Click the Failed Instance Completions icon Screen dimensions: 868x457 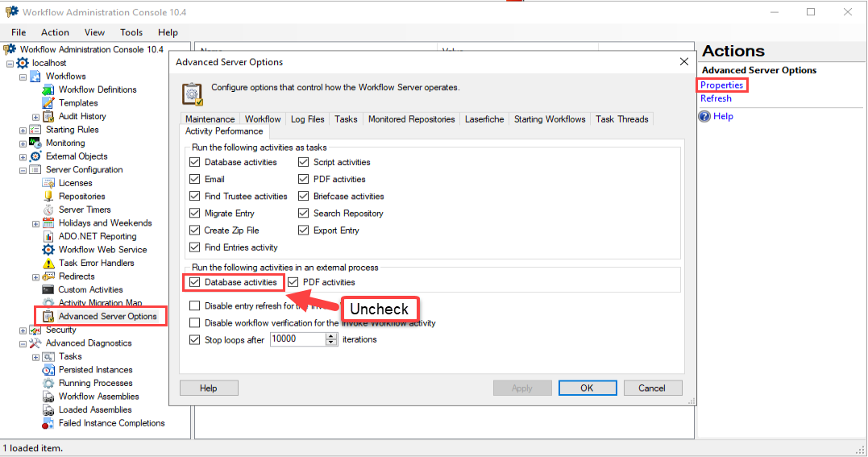pos(48,423)
